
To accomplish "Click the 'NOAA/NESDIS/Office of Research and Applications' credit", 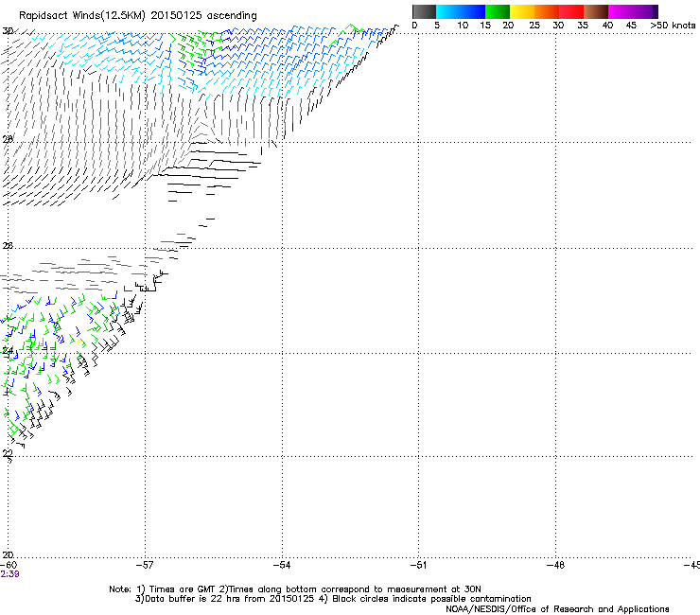I will tap(557, 609).
